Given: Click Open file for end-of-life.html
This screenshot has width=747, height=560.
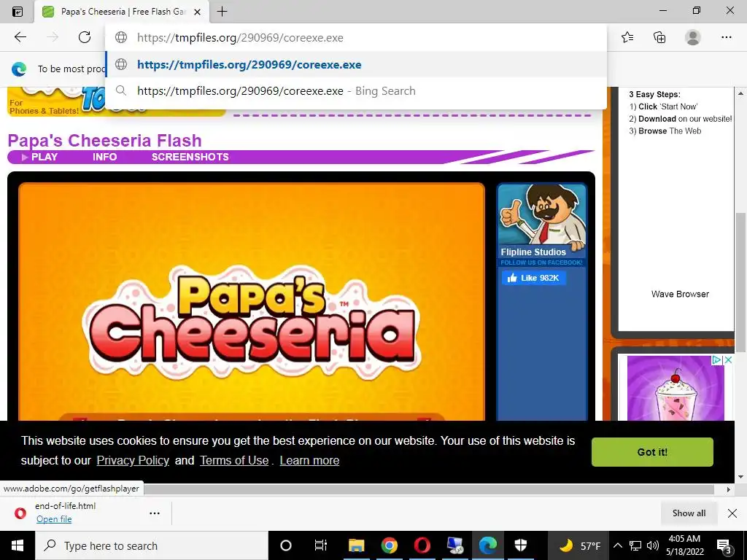Looking at the screenshot, I should (54, 519).
